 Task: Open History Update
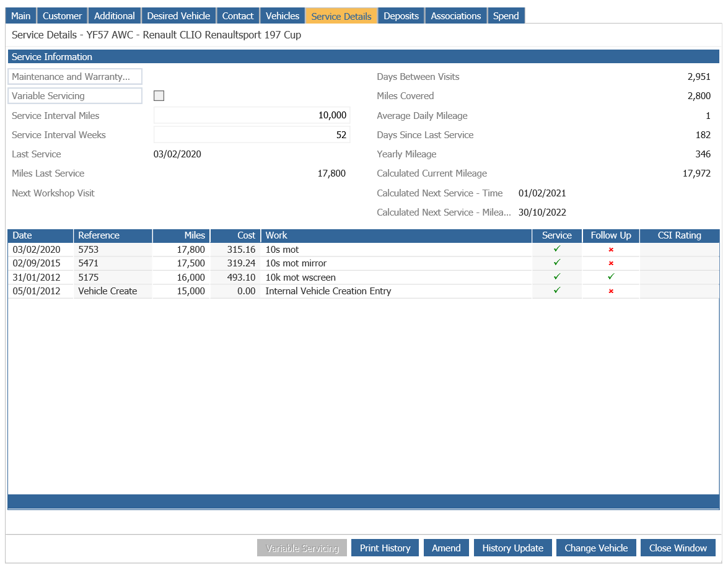click(x=512, y=548)
